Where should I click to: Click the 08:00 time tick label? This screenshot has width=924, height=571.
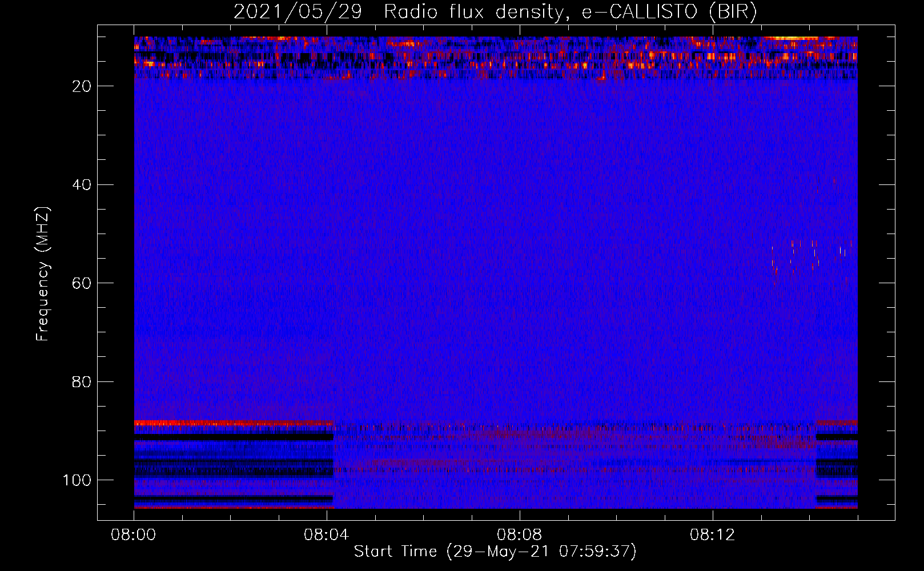pos(134,535)
